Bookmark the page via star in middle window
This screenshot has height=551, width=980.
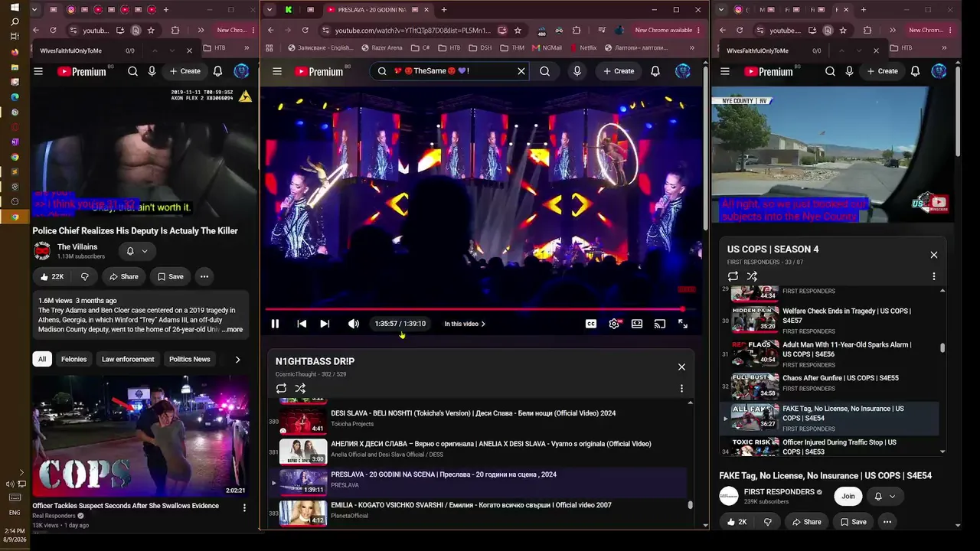pos(518,30)
